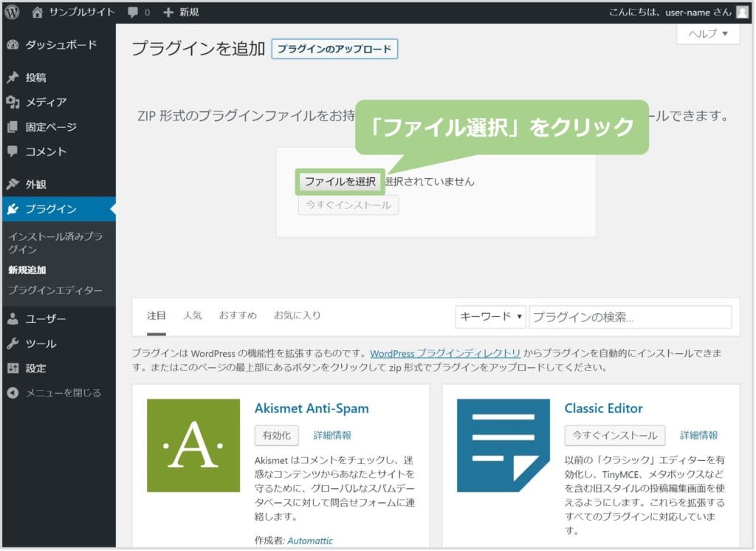The width and height of the screenshot is (756, 551).
Task: Open the WordPress プラグインディレクトリ link
Action: [444, 353]
